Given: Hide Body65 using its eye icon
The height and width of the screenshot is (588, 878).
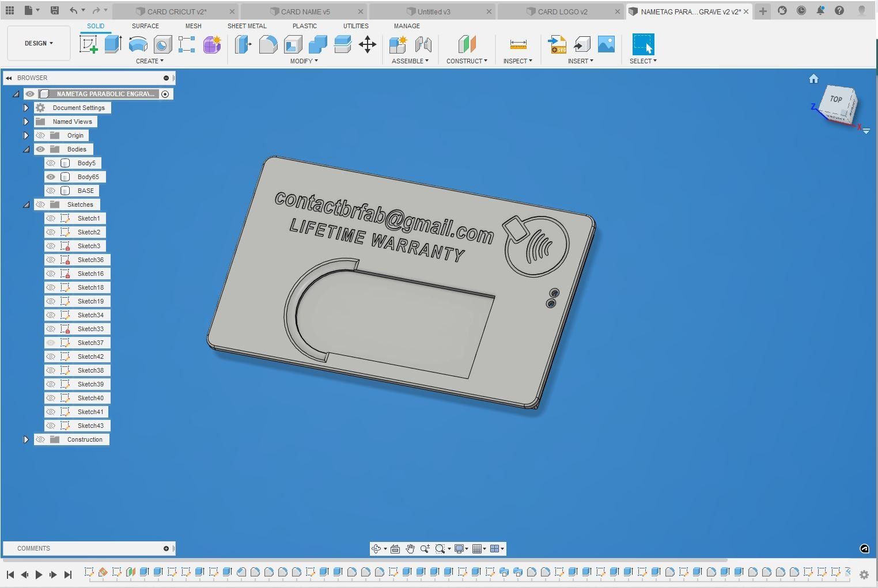Looking at the screenshot, I should point(51,177).
